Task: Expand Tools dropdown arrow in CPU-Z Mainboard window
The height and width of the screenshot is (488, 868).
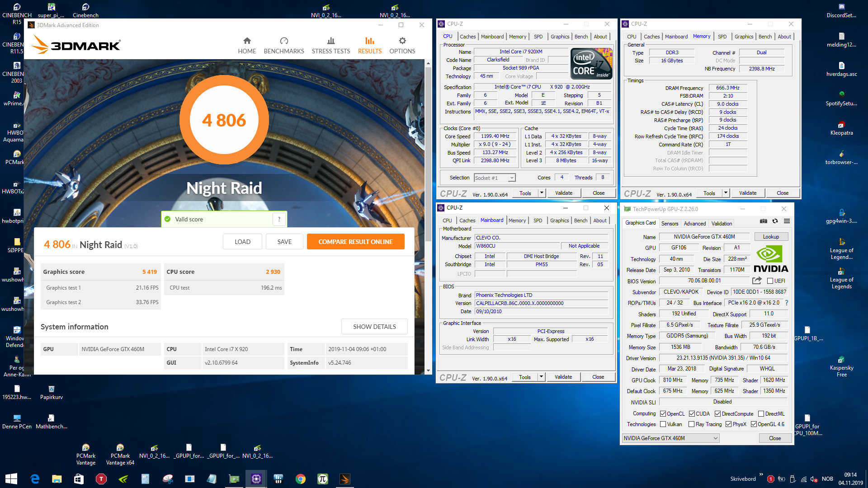Action: 541,377
